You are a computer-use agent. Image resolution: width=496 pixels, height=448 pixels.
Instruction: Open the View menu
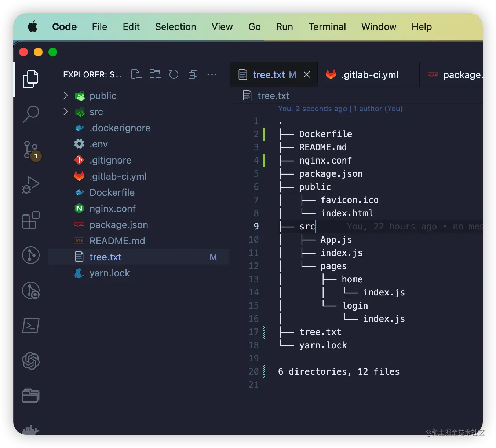[x=222, y=27]
